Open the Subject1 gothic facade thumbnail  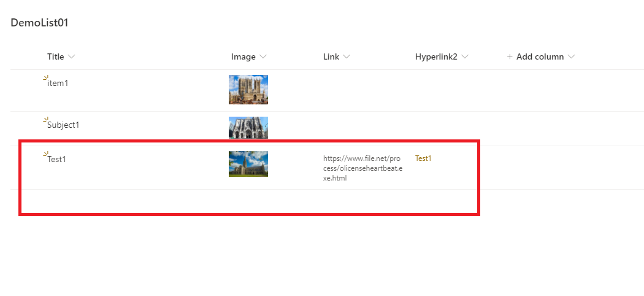click(248, 128)
